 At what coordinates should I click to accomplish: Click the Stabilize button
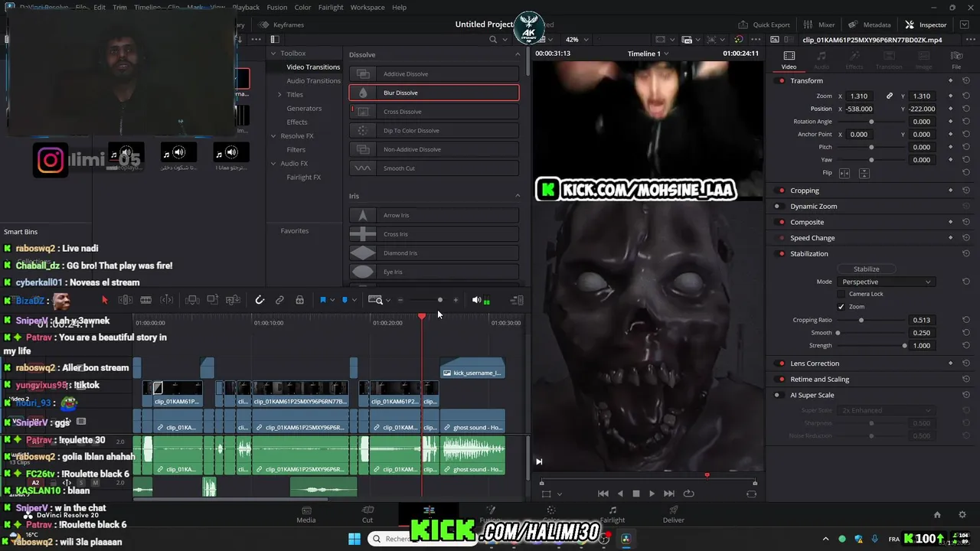click(x=867, y=269)
